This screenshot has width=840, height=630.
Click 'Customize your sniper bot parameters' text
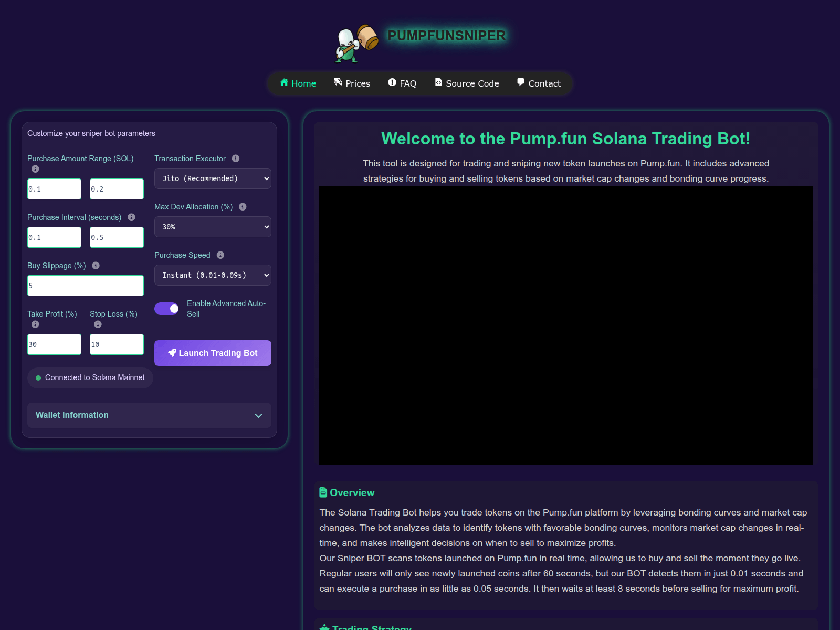[91, 133]
